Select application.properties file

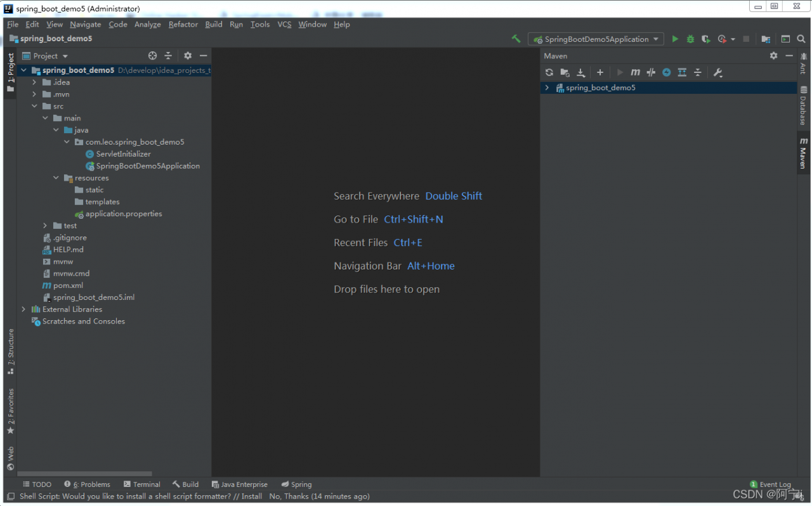point(124,214)
